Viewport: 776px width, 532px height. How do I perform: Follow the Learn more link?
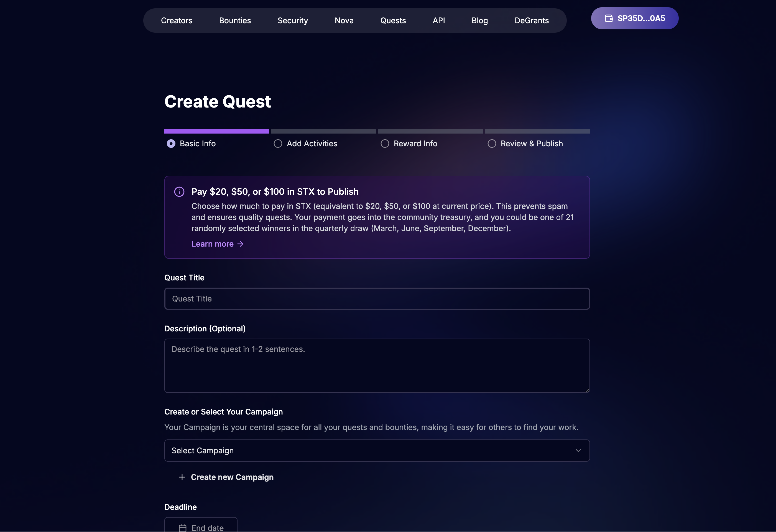tap(212, 244)
